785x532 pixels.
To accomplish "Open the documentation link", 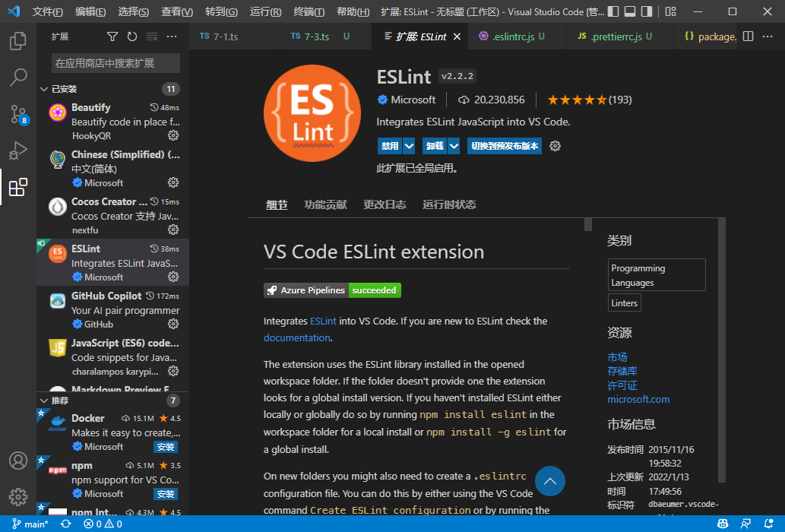I will pyautogui.click(x=297, y=337).
